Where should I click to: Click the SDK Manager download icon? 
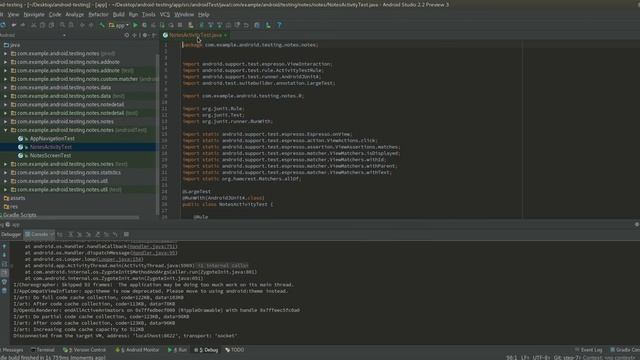click(268, 25)
